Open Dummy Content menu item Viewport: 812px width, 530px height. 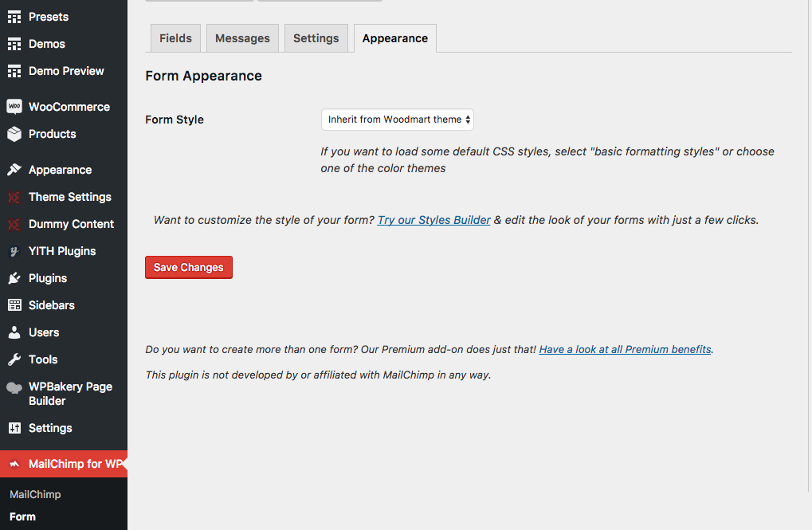pos(64,224)
